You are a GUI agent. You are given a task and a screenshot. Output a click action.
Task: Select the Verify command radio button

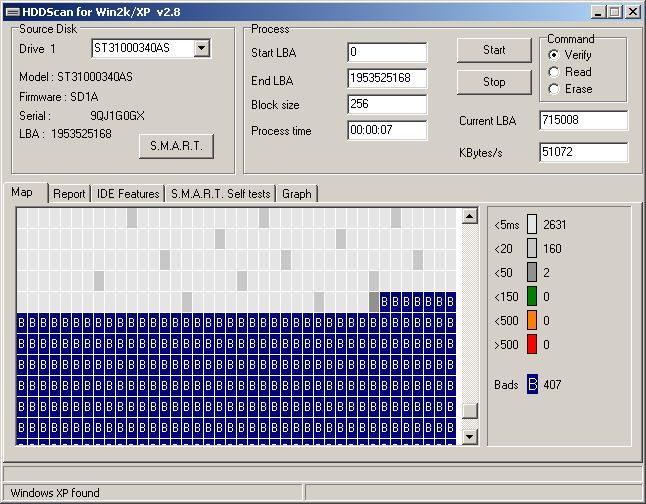pos(554,55)
